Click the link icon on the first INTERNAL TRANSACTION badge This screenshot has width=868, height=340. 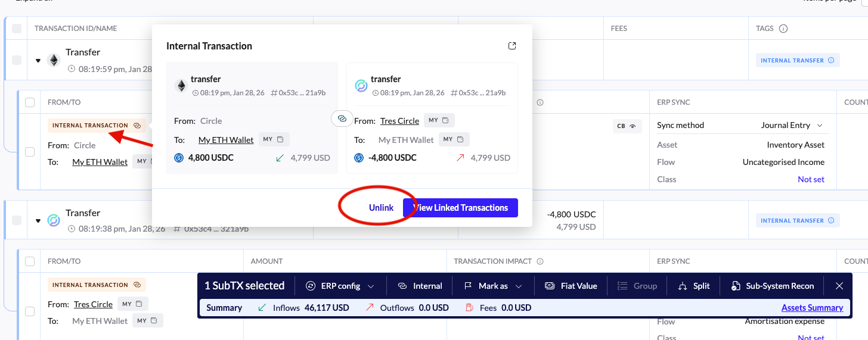tap(137, 126)
